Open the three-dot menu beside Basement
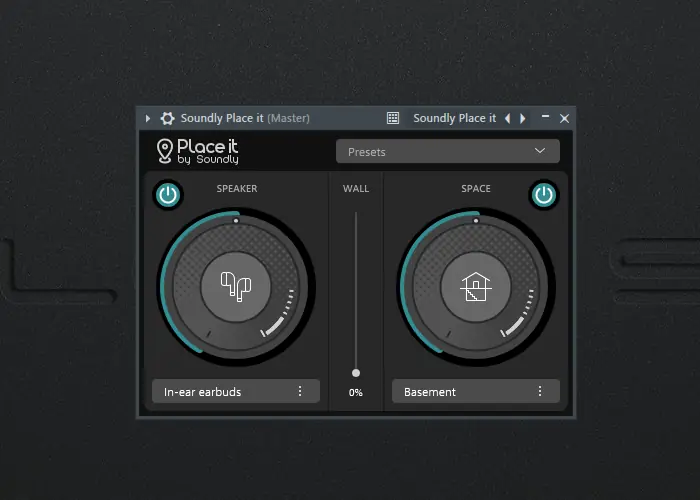The image size is (700, 500). tap(540, 392)
